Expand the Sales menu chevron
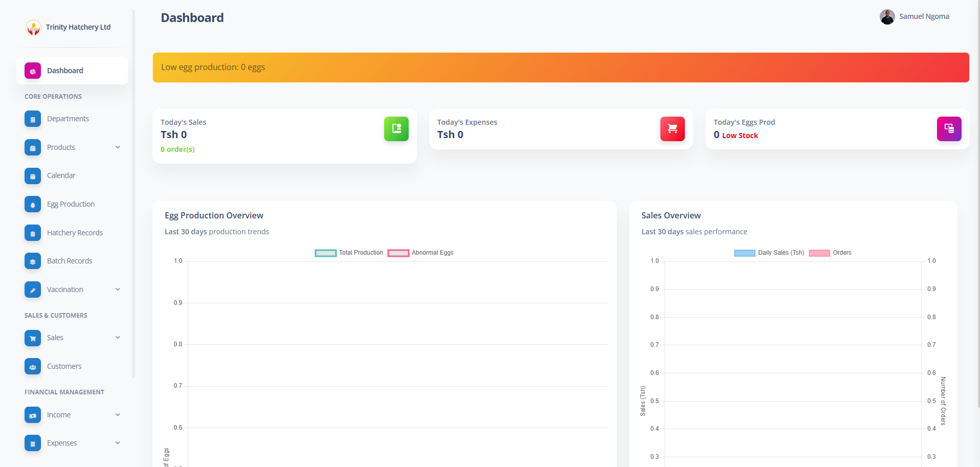 pos(118,338)
